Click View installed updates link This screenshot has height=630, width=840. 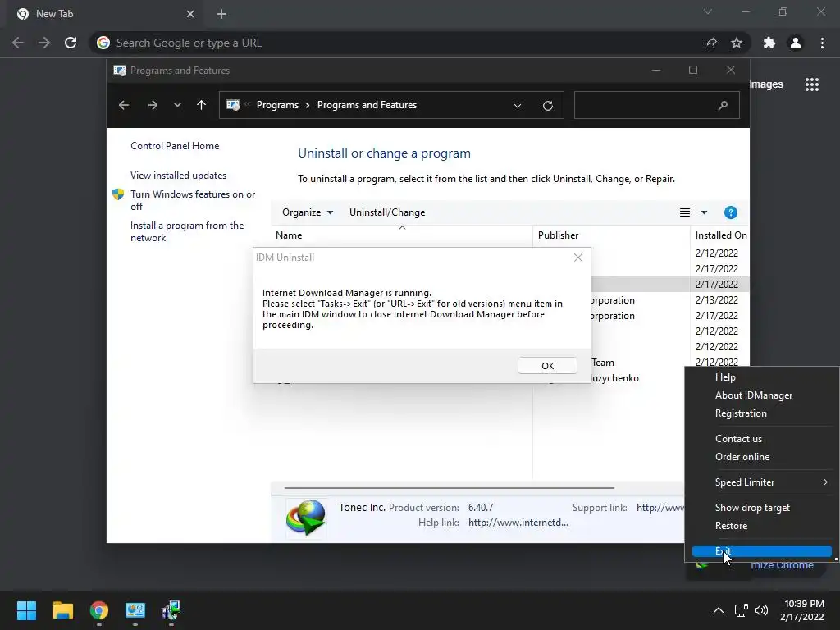[x=178, y=176]
